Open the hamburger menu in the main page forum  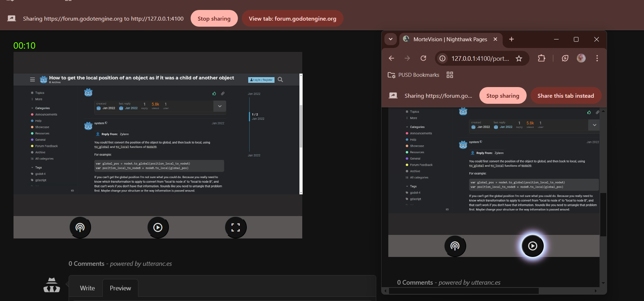(32, 80)
